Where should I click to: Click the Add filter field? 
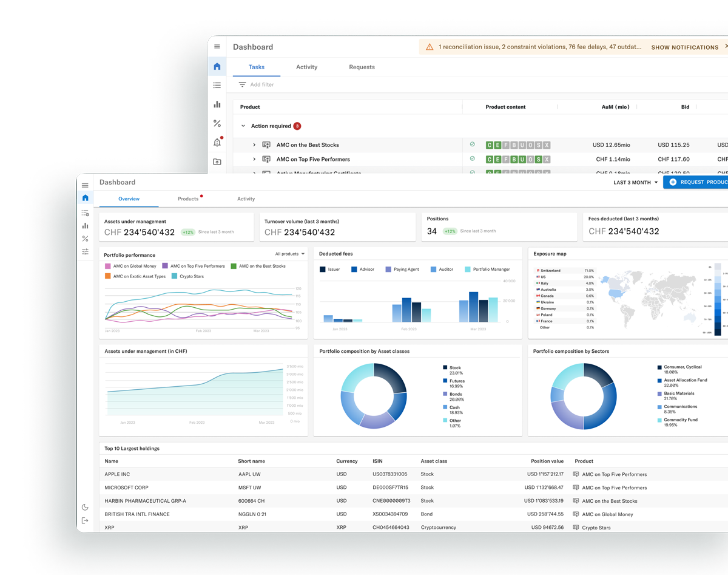256,85
